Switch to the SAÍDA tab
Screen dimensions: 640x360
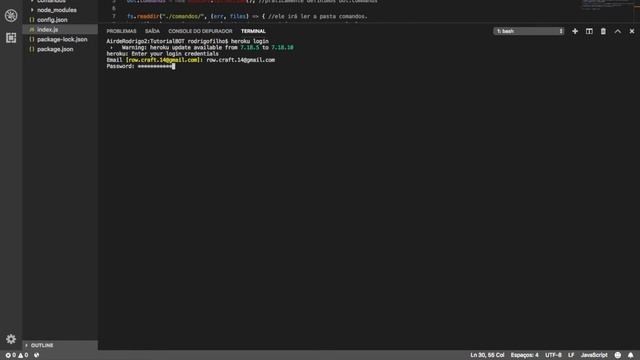coord(152,31)
